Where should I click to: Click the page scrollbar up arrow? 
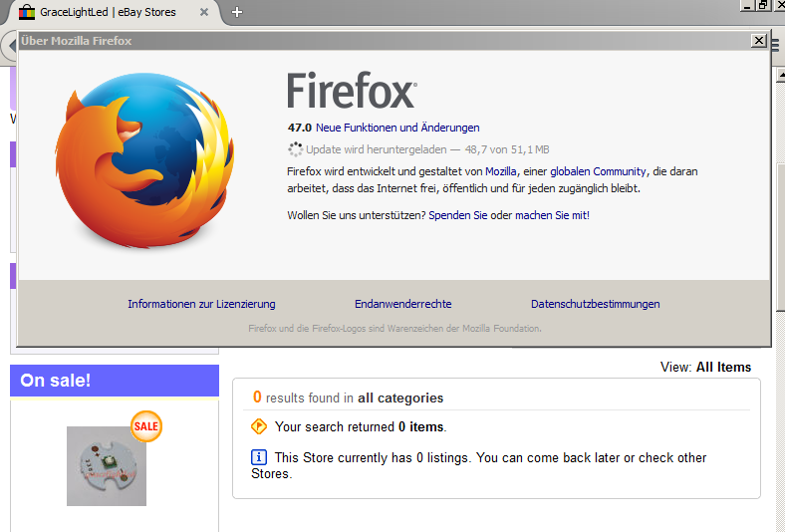[x=780, y=75]
